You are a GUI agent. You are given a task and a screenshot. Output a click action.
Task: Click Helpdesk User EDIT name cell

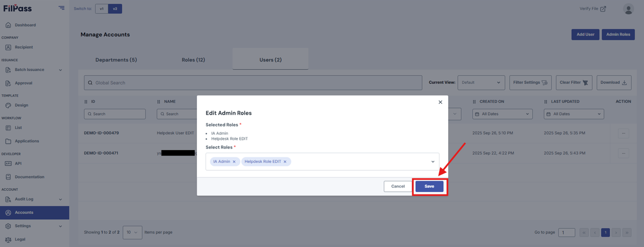pyautogui.click(x=174, y=133)
